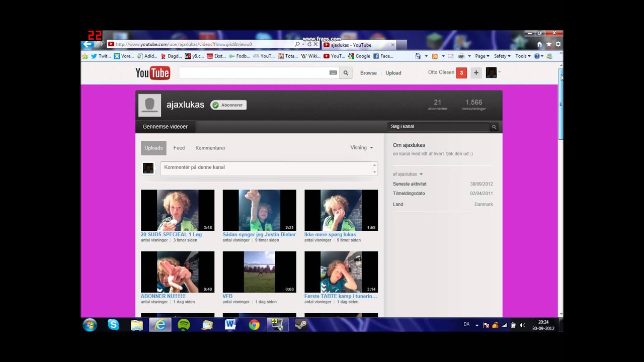The image size is (644, 362).
Task: Open Facebook bookmark in favorites bar
Action: click(x=383, y=56)
